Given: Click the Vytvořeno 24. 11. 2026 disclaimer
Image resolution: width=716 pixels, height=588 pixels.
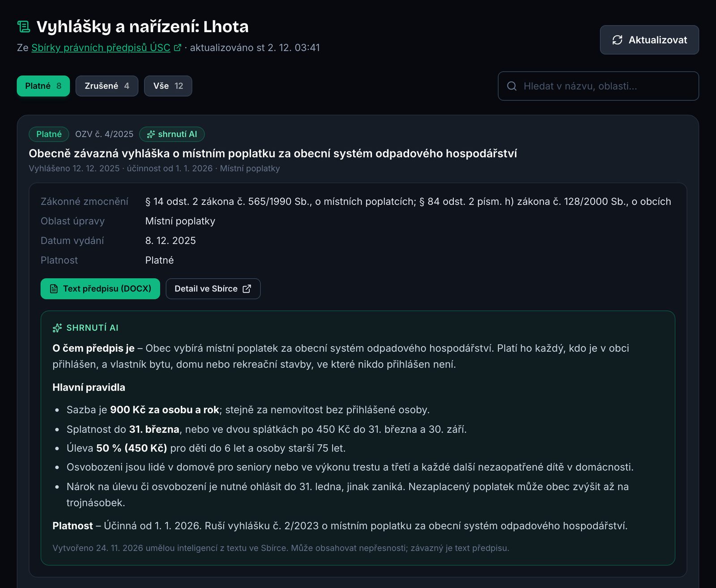Looking at the screenshot, I should pyautogui.click(x=281, y=548).
